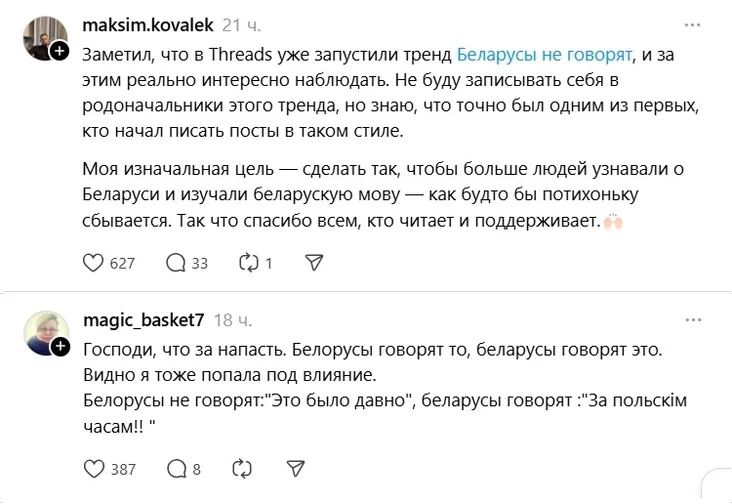View magic_basket7's profile picture
Image resolution: width=732 pixels, height=504 pixels.
click(x=42, y=332)
